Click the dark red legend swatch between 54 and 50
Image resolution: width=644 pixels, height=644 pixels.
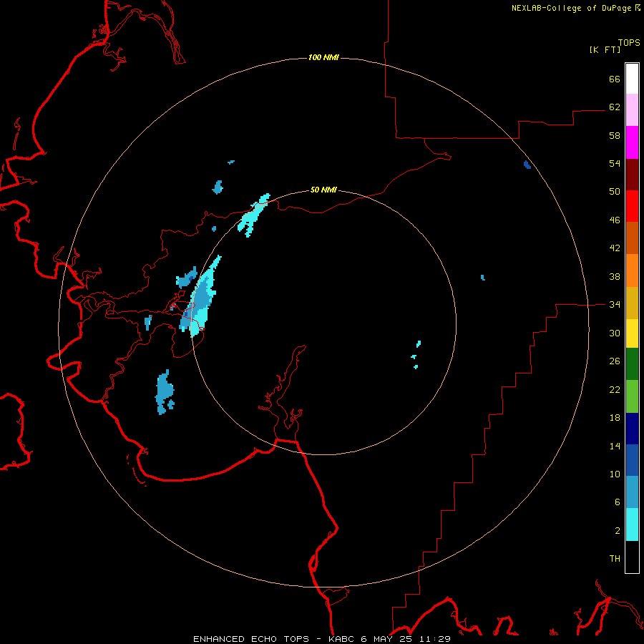tap(632, 174)
